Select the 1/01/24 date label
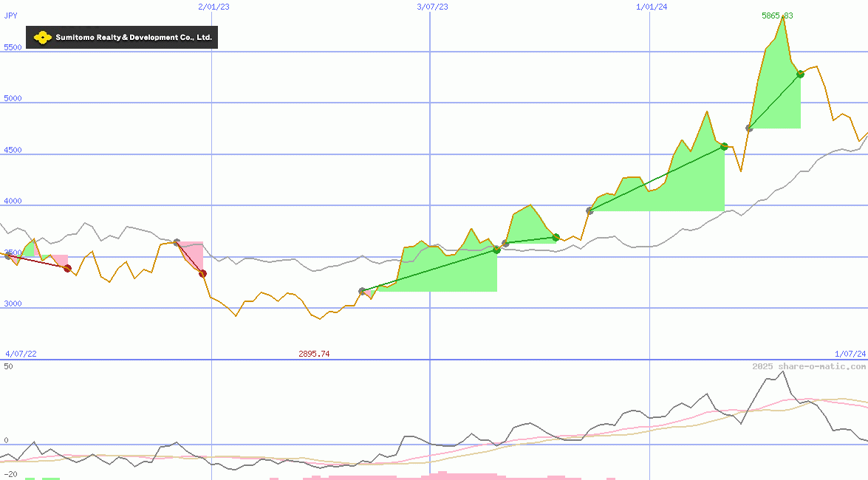Image resolution: width=868 pixels, height=480 pixels. 652,7
